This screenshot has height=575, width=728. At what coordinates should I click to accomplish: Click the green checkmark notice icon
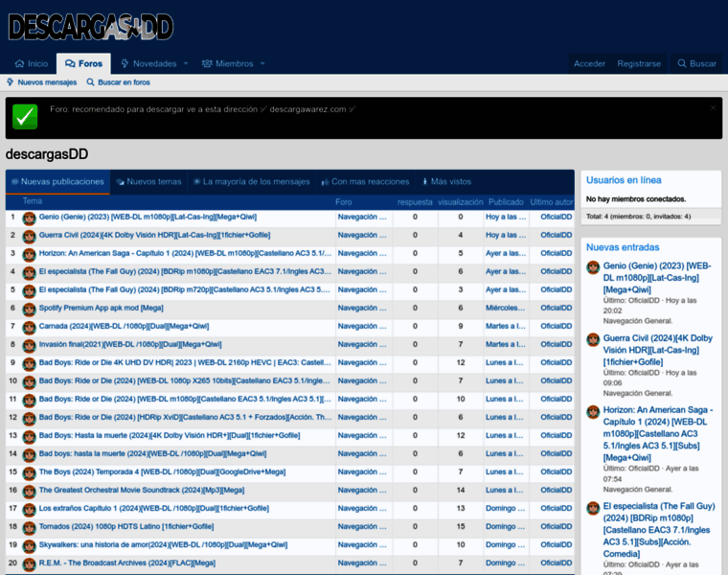[x=25, y=117]
